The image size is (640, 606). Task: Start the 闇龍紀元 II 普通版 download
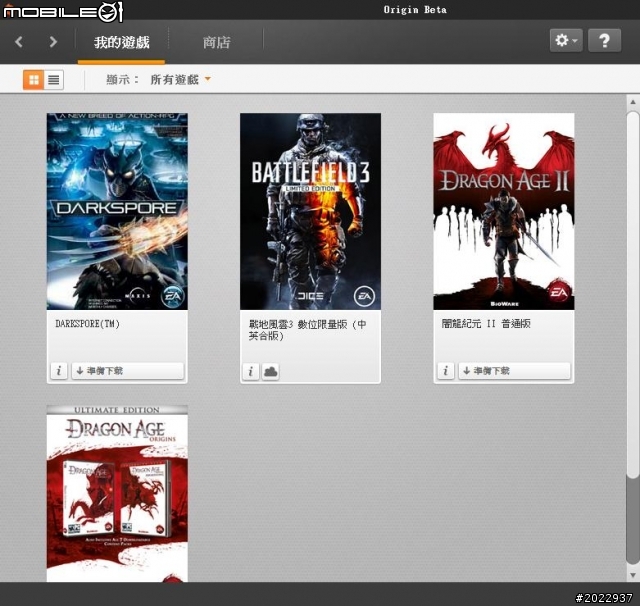514,371
